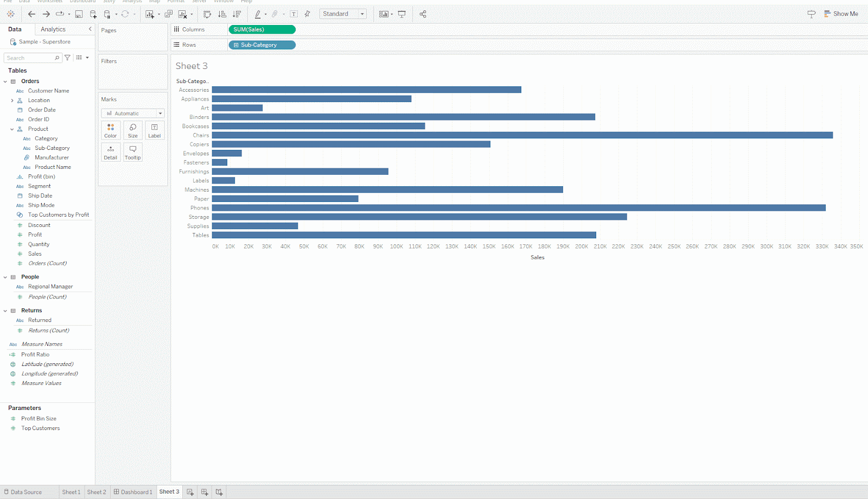Click the Swap Rows and Columns icon
This screenshot has height=499, width=868.
pyautogui.click(x=207, y=14)
